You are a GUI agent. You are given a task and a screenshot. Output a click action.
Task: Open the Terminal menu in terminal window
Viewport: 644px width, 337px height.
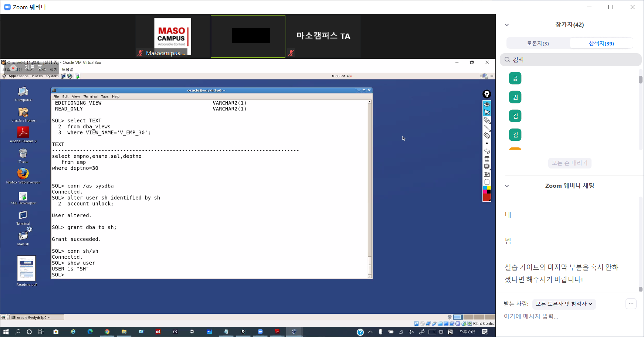(x=90, y=96)
